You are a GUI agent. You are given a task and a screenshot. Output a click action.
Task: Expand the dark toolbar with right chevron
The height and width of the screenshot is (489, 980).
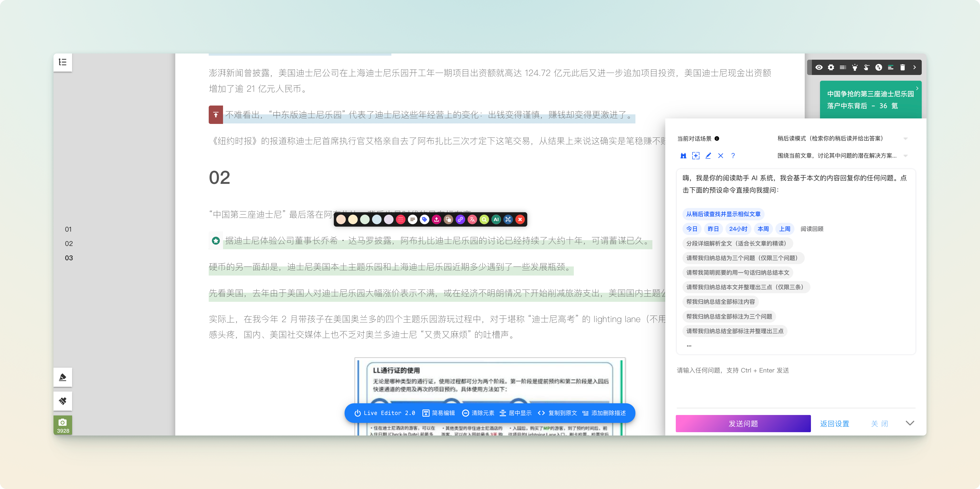coord(915,67)
